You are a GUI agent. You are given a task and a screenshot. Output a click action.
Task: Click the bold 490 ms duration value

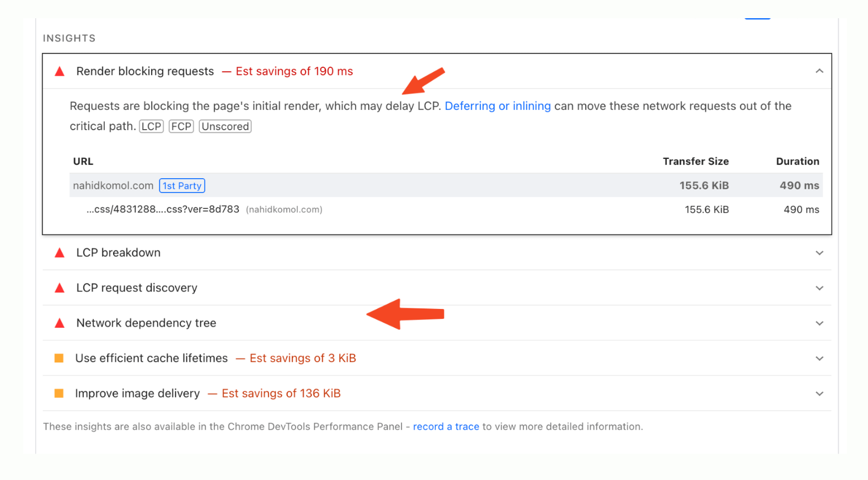(x=799, y=186)
